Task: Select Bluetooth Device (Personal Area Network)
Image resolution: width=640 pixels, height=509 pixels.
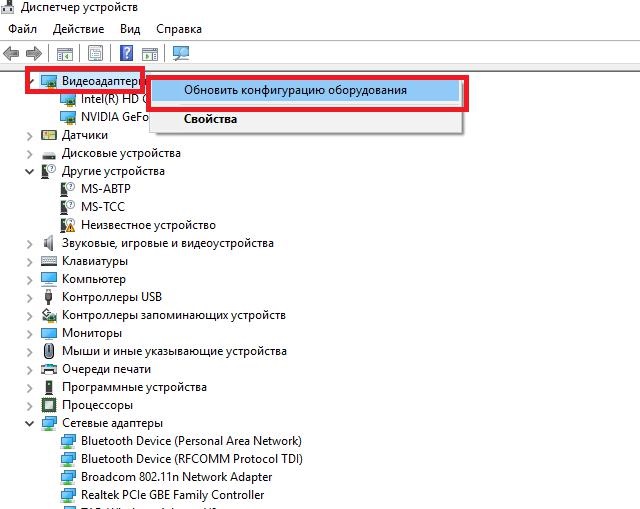Action: [191, 441]
